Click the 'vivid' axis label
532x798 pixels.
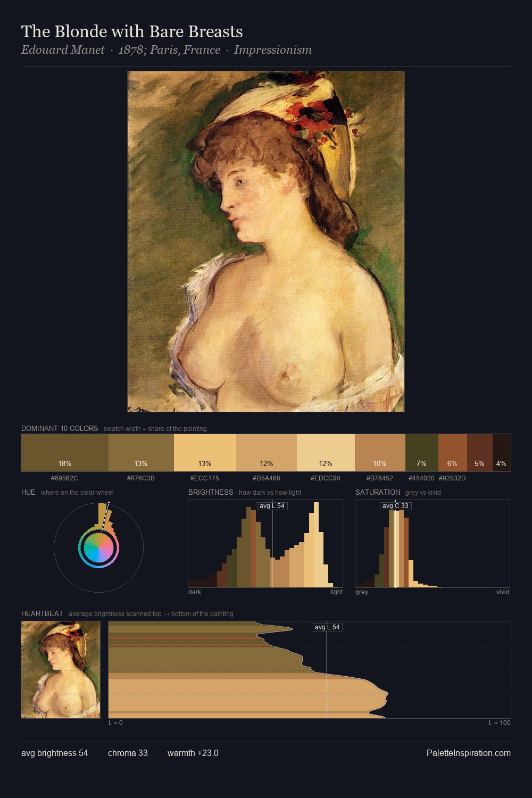tap(503, 592)
